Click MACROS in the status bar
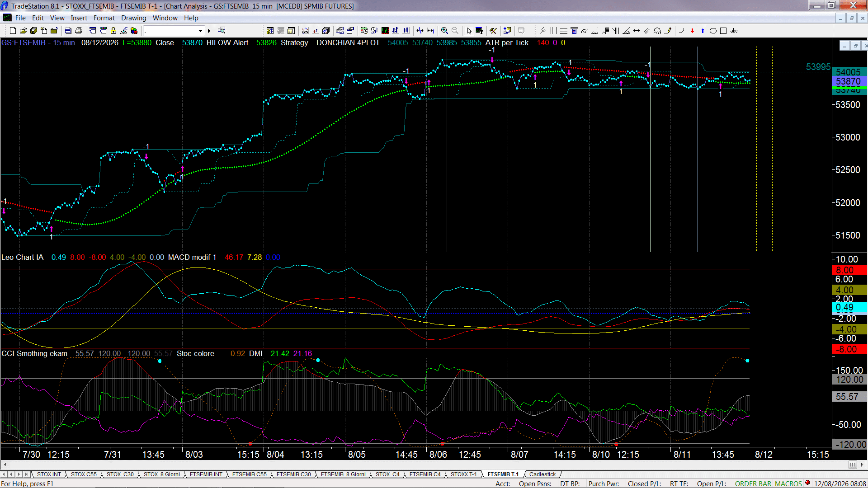Viewport: 868px width, 488px height. tap(788, 484)
